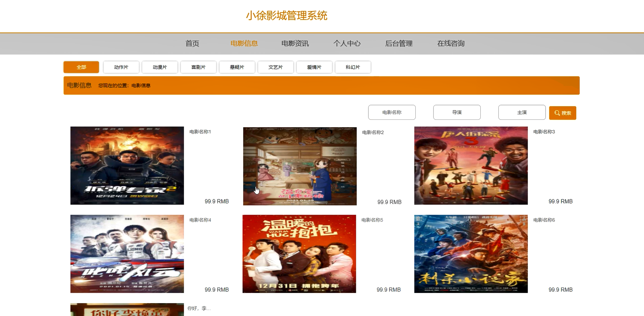This screenshot has height=316, width=644.
Task: Choose the 悬疑片 category
Action: click(237, 67)
